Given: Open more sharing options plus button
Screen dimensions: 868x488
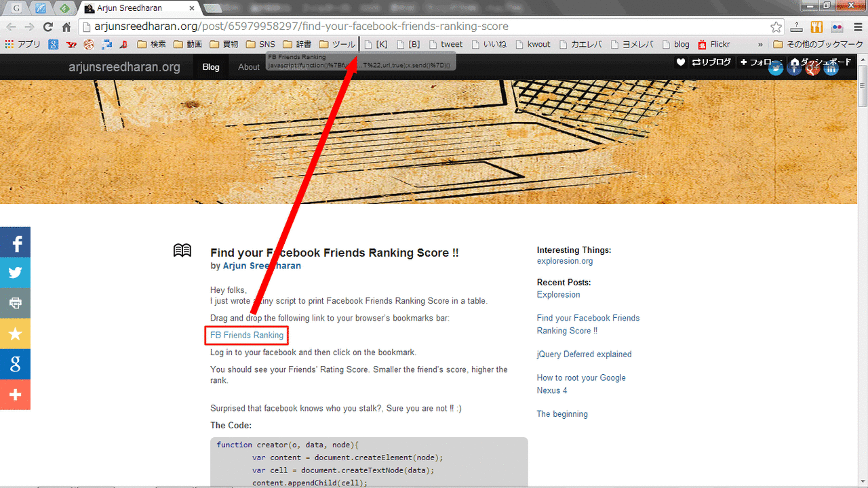Looking at the screenshot, I should pos(15,394).
